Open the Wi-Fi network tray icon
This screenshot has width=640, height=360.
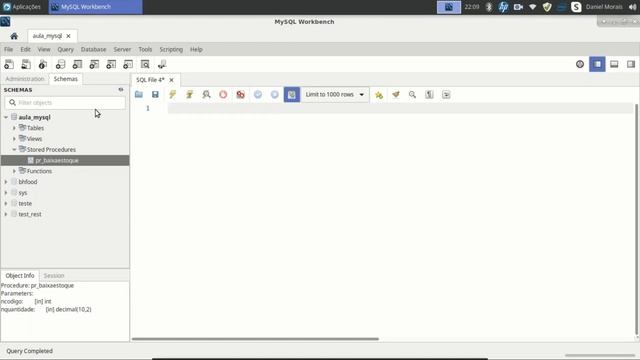click(533, 7)
